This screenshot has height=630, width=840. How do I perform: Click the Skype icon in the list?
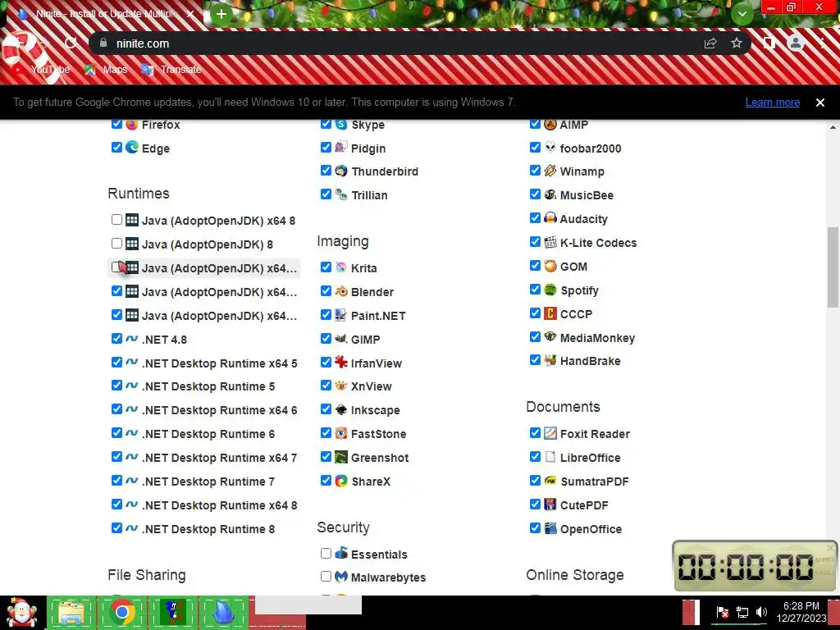(341, 125)
